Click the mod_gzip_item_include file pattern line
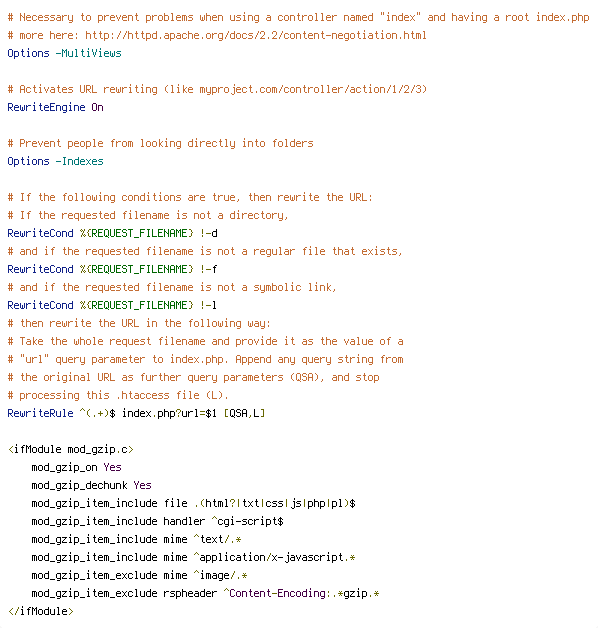This screenshot has height=628, width=598. click(193, 503)
